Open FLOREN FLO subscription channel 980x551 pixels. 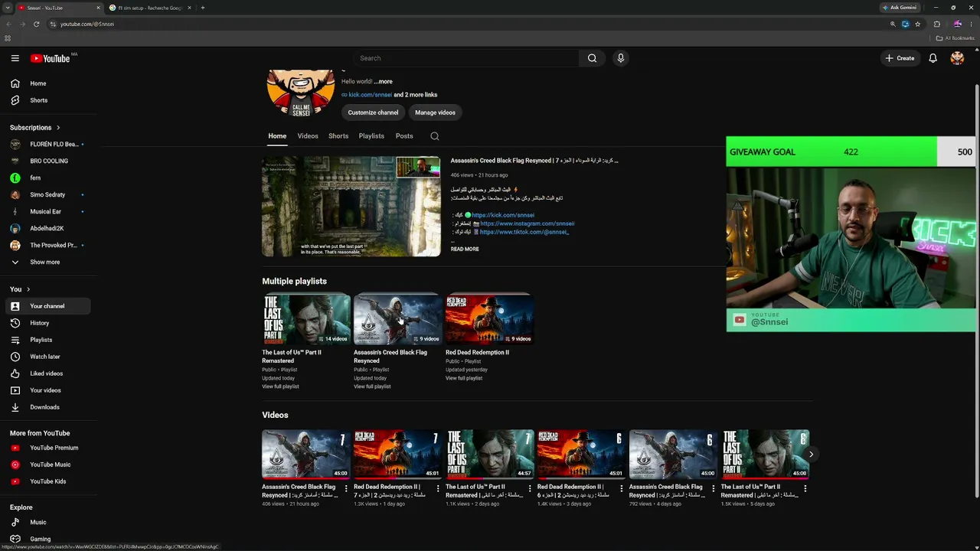point(47,144)
